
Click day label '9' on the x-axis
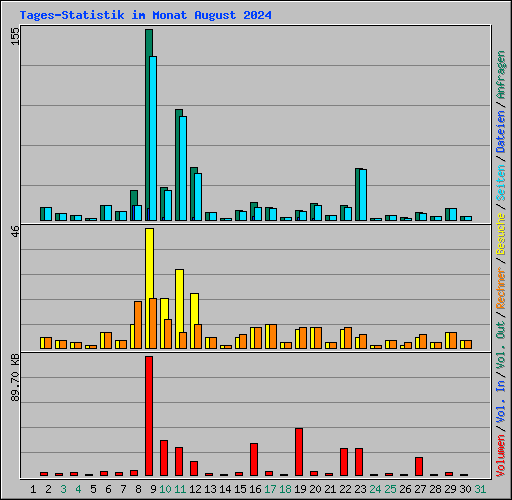pos(153,489)
